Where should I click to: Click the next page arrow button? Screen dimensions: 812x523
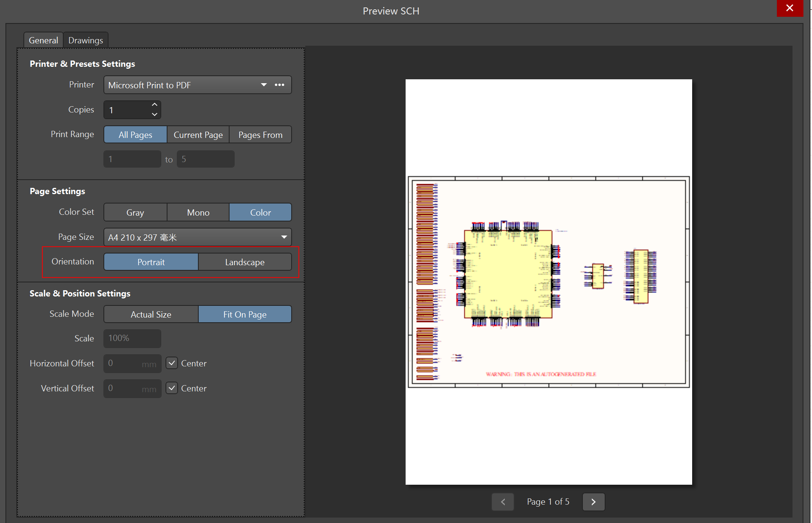tap(593, 502)
